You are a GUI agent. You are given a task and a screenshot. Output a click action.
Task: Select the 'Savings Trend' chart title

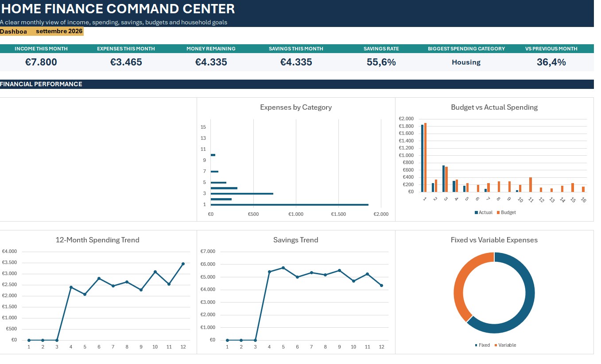(296, 240)
